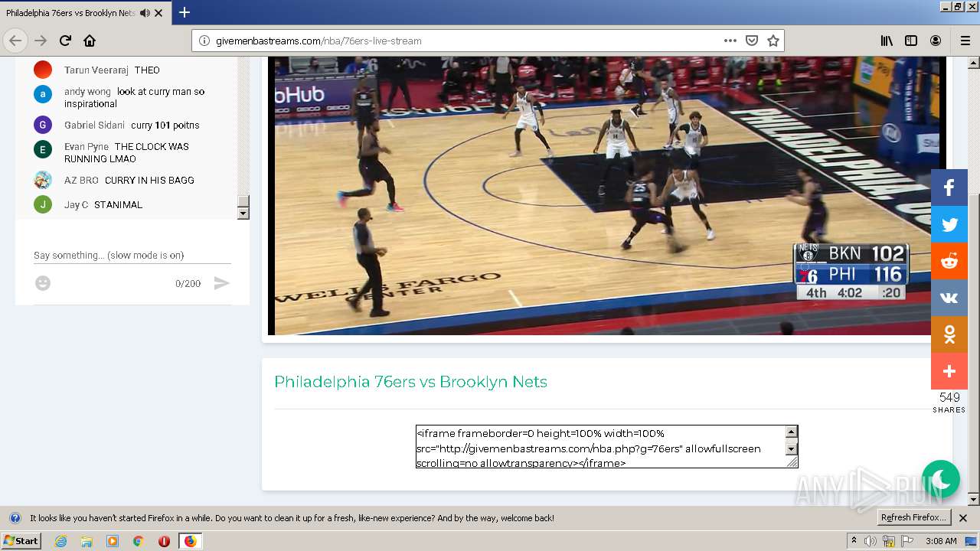Reload the current page

(x=65, y=41)
